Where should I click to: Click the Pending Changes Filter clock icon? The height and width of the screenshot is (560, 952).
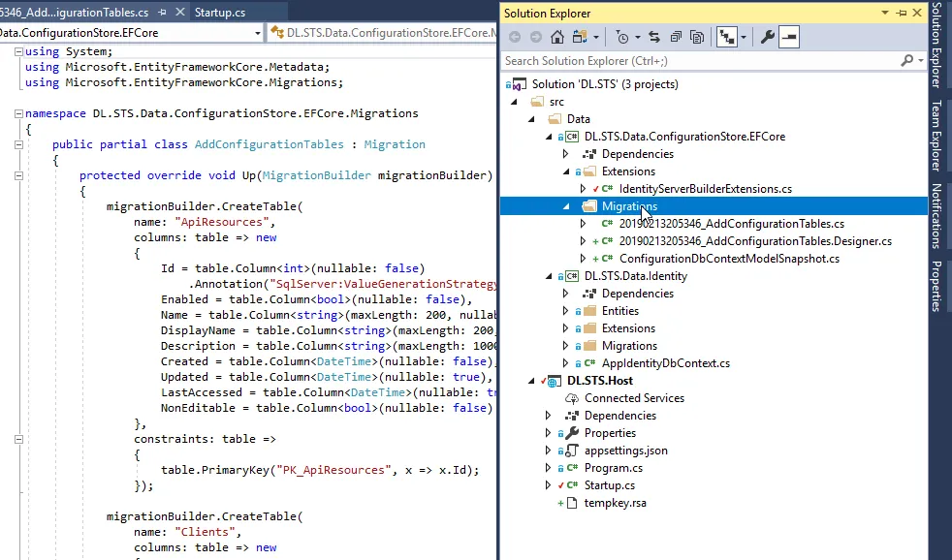622,37
